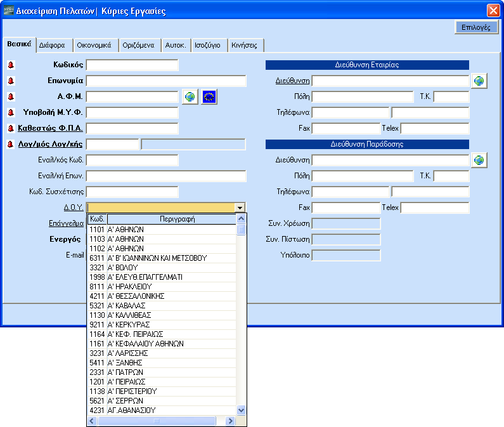The width and height of the screenshot is (504, 427).
Task: Click the vertical scrollbar thumb in list
Action: pos(241,230)
